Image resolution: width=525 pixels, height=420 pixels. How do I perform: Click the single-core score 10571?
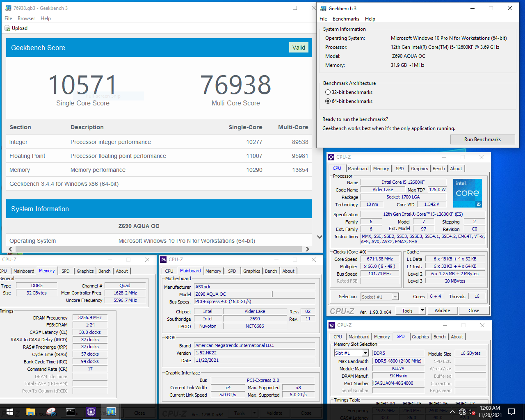pos(83,84)
